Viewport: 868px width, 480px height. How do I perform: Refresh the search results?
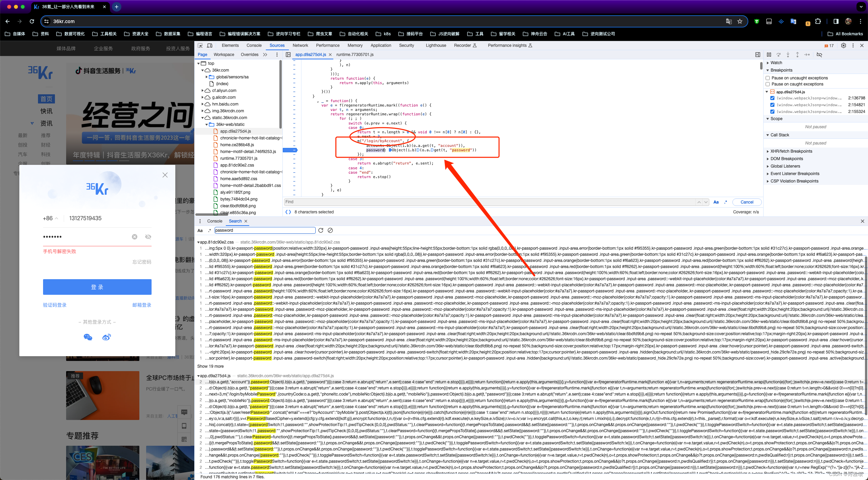(321, 230)
